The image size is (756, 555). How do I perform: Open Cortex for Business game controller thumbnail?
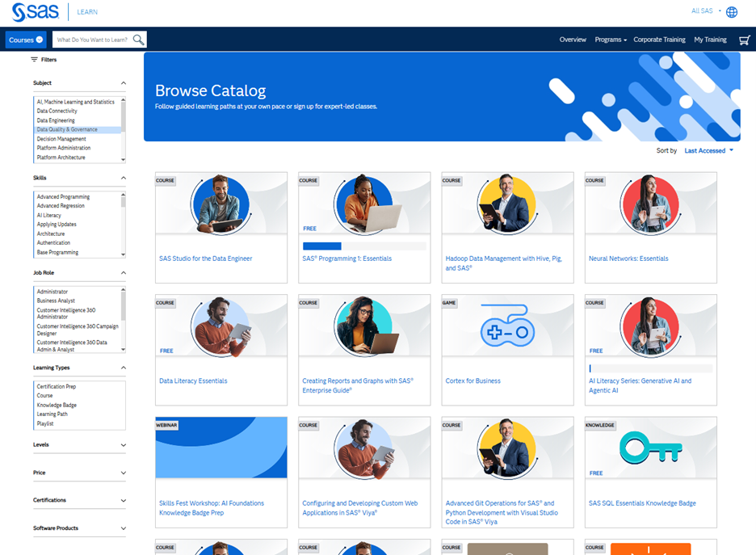(507, 326)
